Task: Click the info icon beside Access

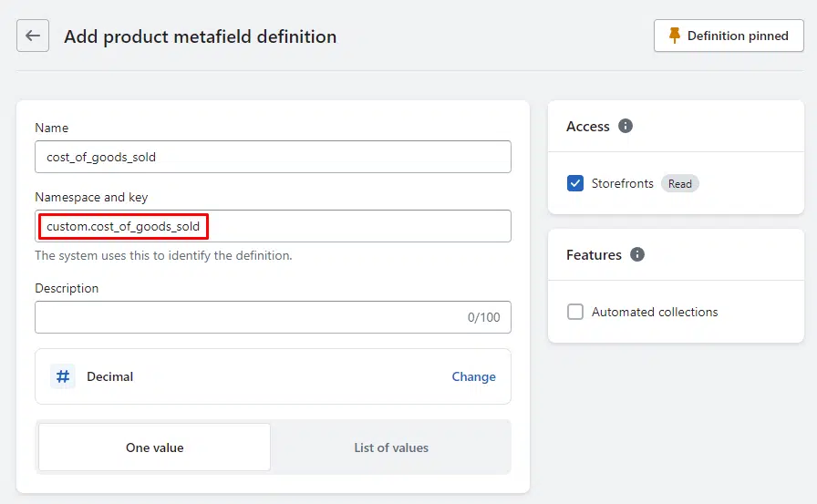Action: click(626, 126)
